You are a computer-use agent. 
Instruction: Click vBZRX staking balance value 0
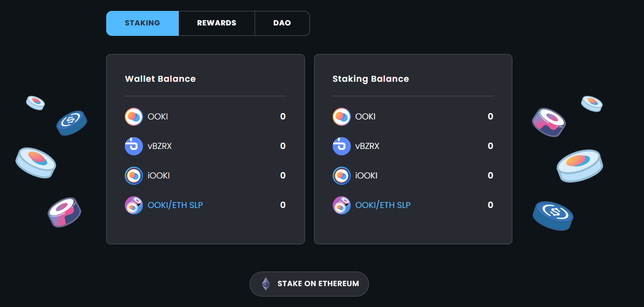[x=491, y=146]
